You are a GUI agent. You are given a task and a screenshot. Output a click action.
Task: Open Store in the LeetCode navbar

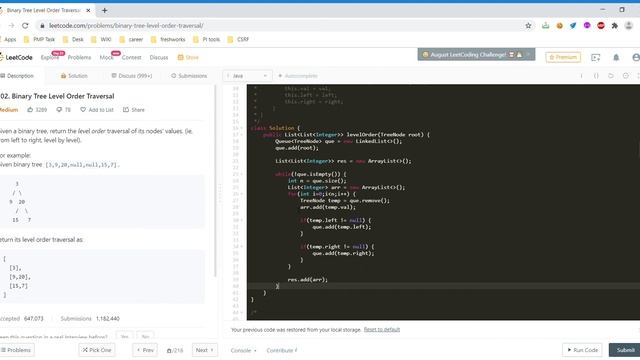click(188, 58)
